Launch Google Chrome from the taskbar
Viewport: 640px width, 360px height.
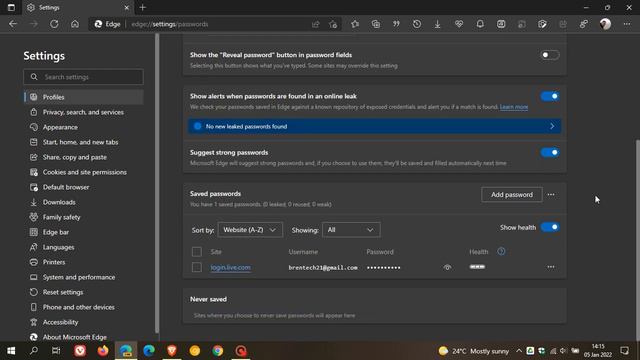pyautogui.click(x=218, y=351)
